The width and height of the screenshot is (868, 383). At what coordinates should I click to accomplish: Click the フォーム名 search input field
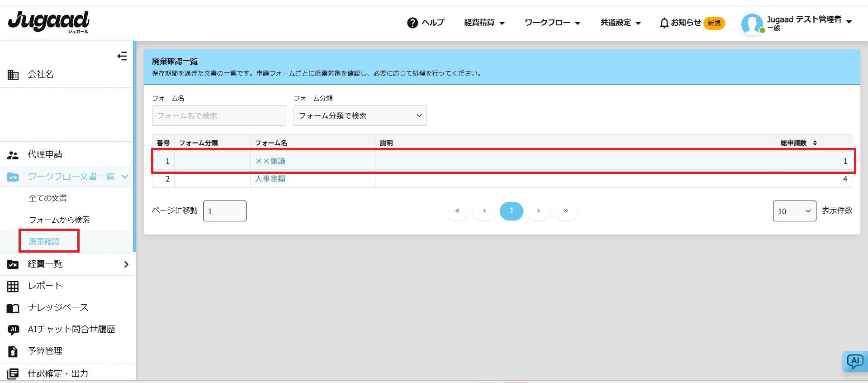pos(218,116)
